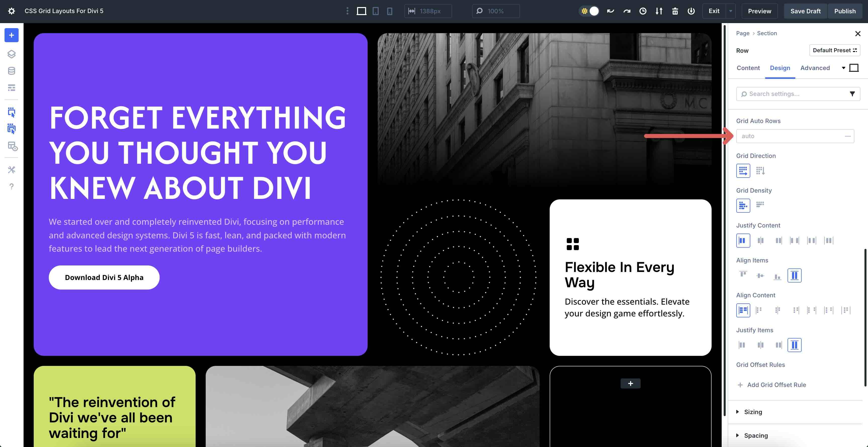Expand the Spacing settings group
The height and width of the screenshot is (447, 868).
click(755, 435)
